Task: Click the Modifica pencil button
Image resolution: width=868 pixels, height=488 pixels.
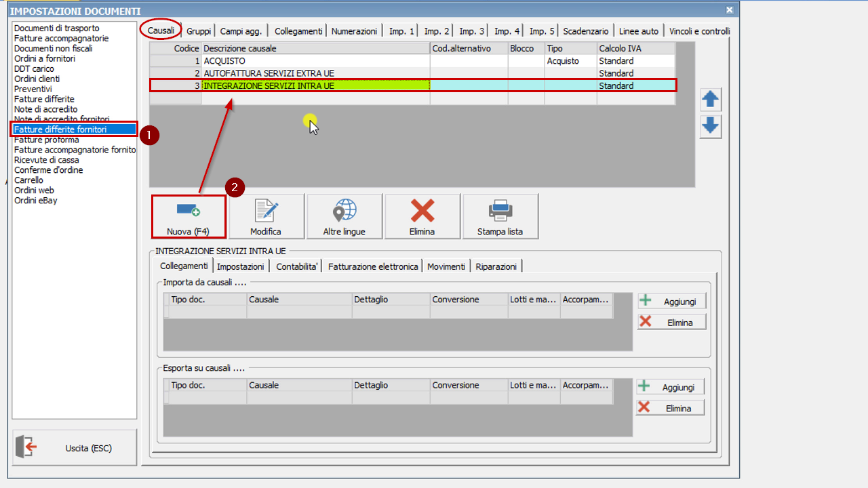Action: pos(266,217)
